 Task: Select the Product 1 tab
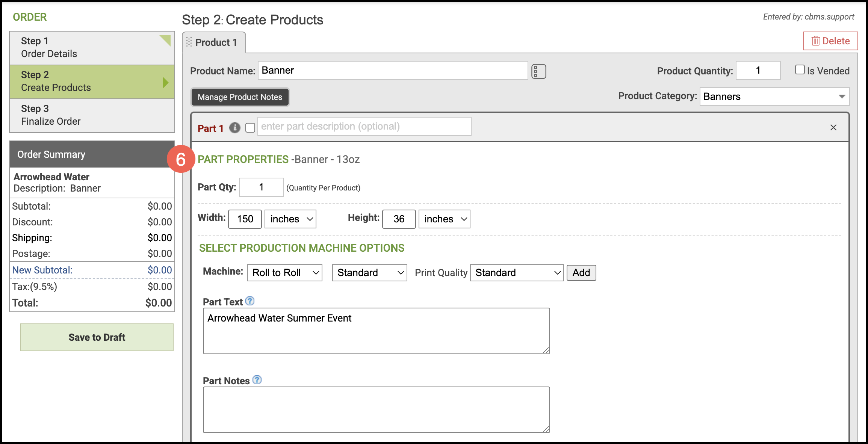(x=216, y=42)
